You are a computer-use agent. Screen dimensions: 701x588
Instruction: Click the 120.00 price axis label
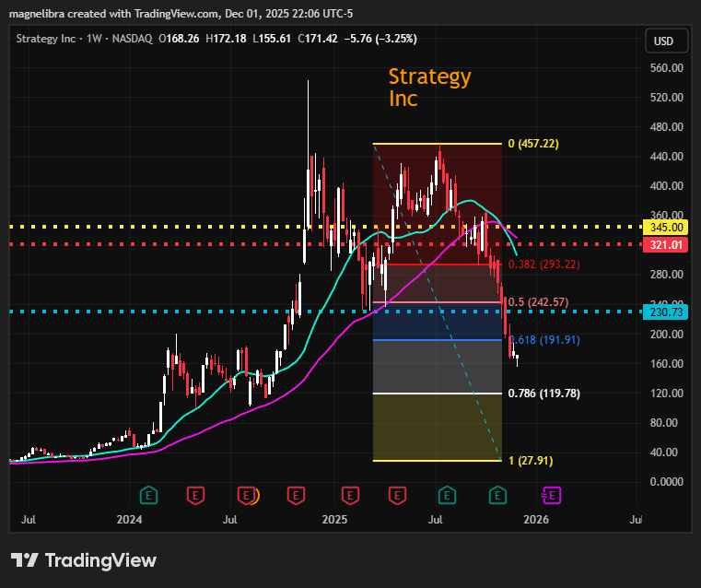667,393
